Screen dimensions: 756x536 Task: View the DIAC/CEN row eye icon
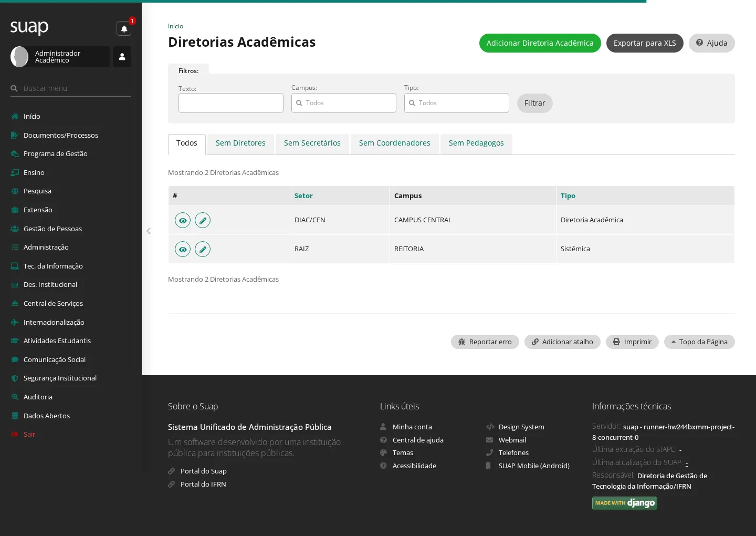pos(183,221)
